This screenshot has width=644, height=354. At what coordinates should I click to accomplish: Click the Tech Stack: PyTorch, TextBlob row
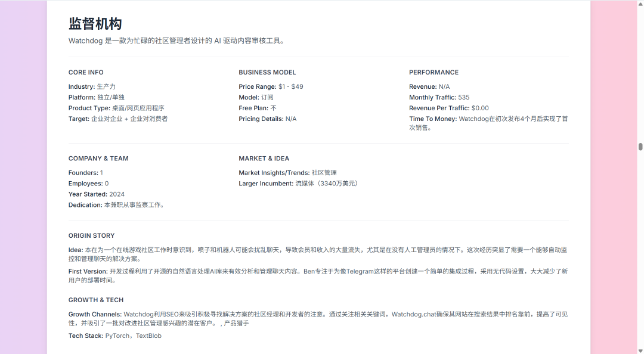point(115,336)
